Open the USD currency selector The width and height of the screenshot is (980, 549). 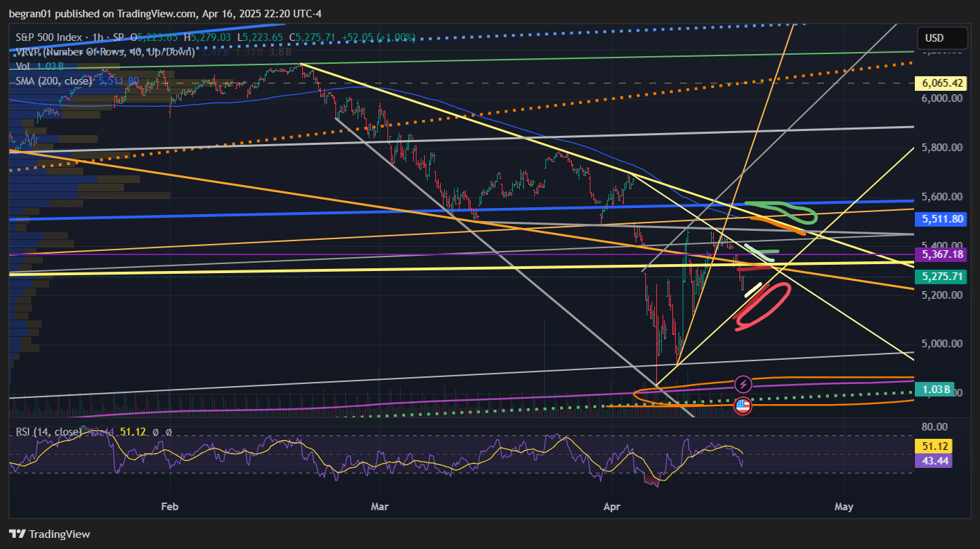tap(942, 37)
